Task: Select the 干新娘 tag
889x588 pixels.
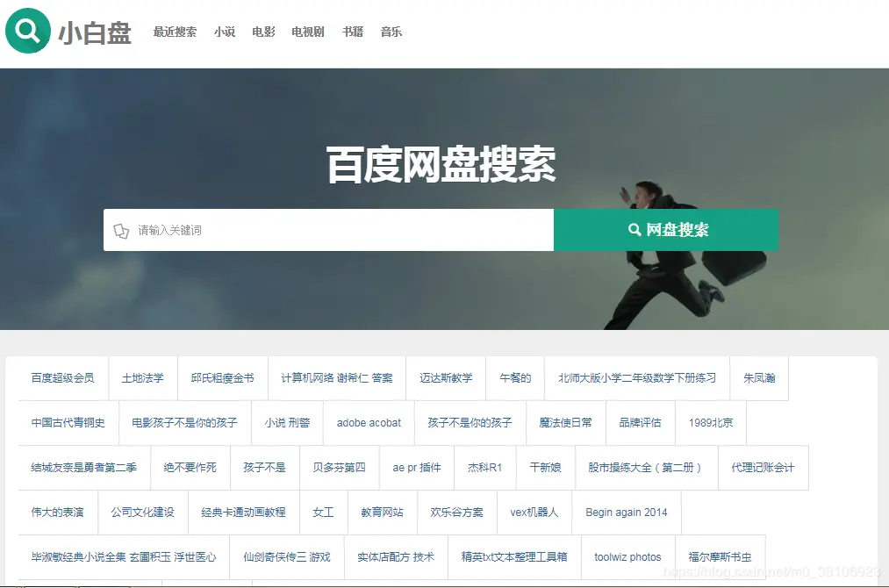Action: [545, 468]
